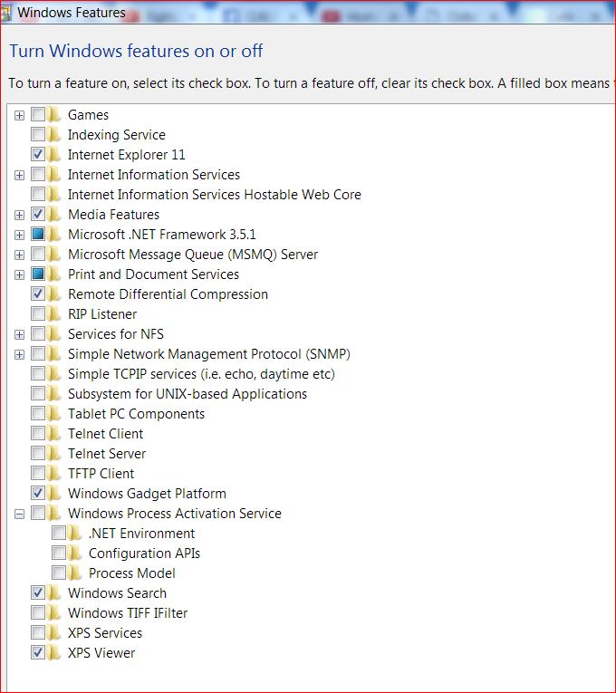616x693 pixels.
Task: Check the Indexing Service checkbox
Action: point(38,134)
